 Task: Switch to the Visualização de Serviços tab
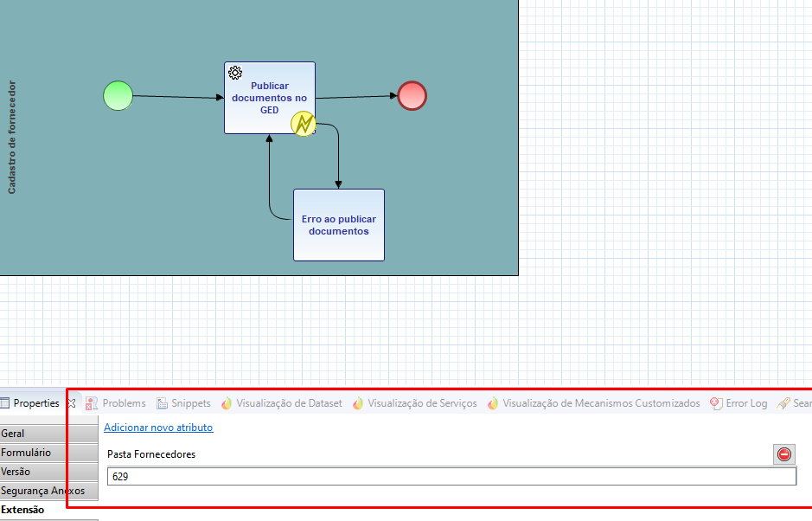[x=414, y=403]
